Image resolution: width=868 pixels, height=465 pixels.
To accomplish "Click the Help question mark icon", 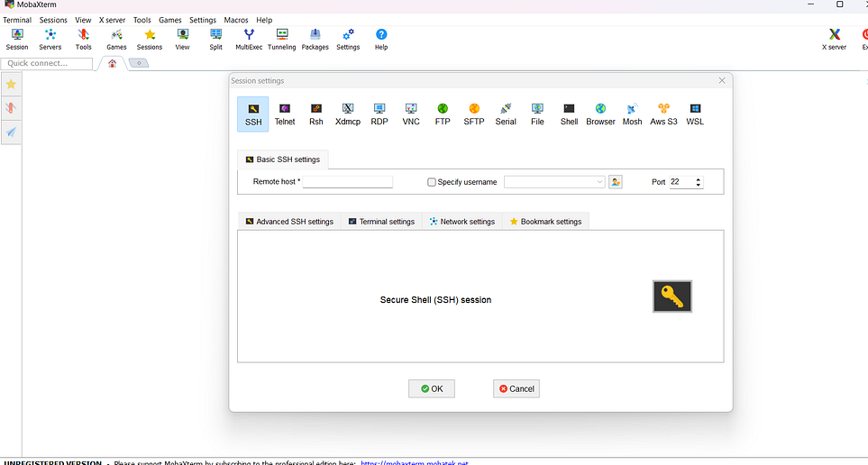I will [x=381, y=40].
